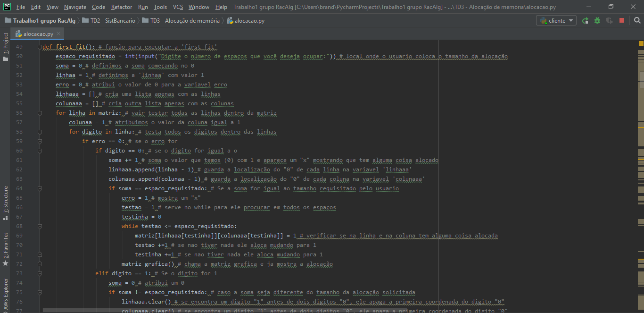Open the VCS menu
This screenshot has width=644, height=313.
(x=178, y=7)
